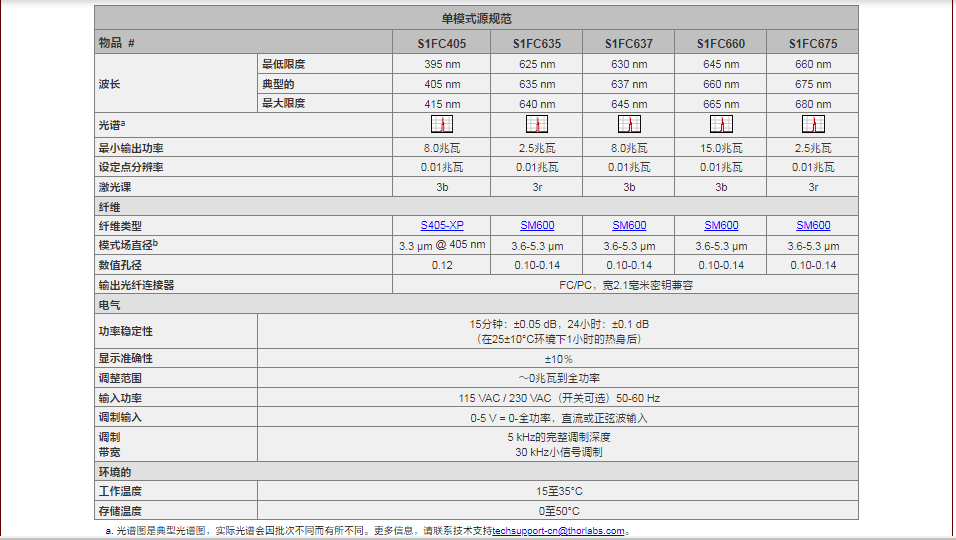This screenshot has width=956, height=540.
Task: Open SM600 link in S1FC675 column
Action: point(813,226)
